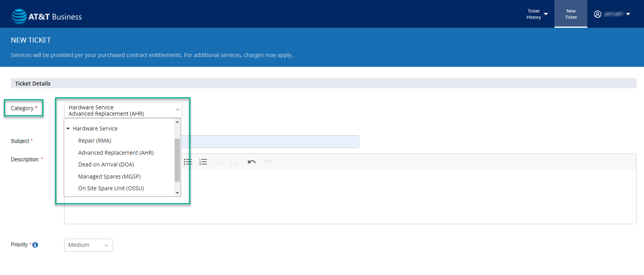644x275 pixels.
Task: Undo last edit in description
Action: 252,162
